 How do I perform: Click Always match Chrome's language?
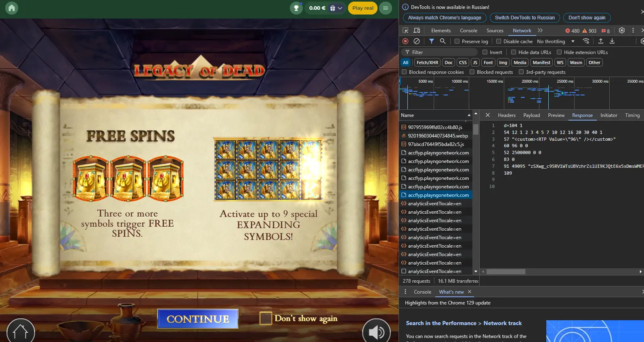click(x=445, y=18)
